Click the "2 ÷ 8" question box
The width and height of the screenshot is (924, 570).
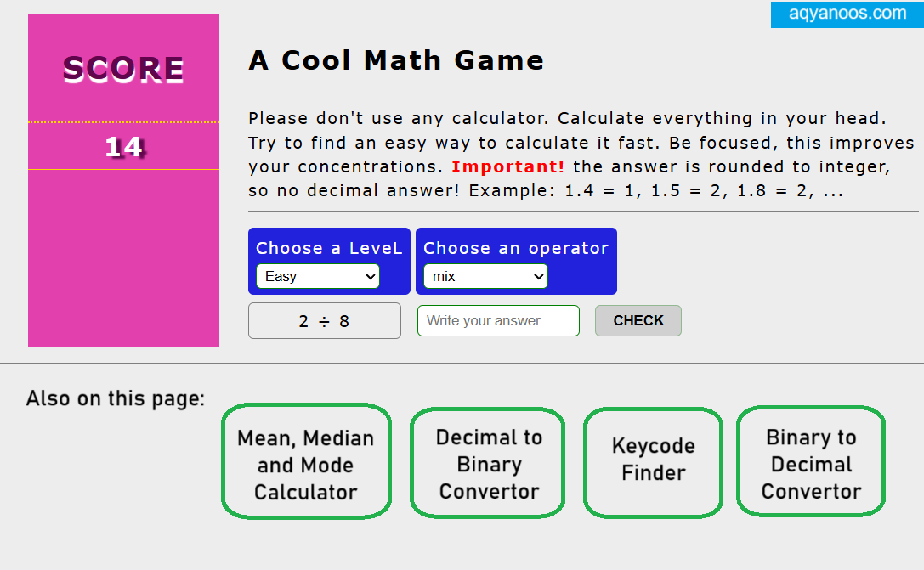click(324, 320)
